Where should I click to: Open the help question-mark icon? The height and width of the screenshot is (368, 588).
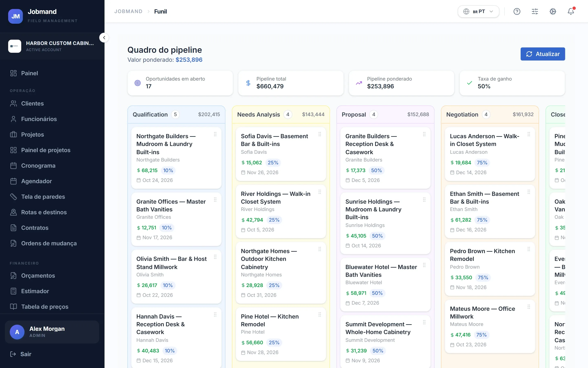[517, 11]
